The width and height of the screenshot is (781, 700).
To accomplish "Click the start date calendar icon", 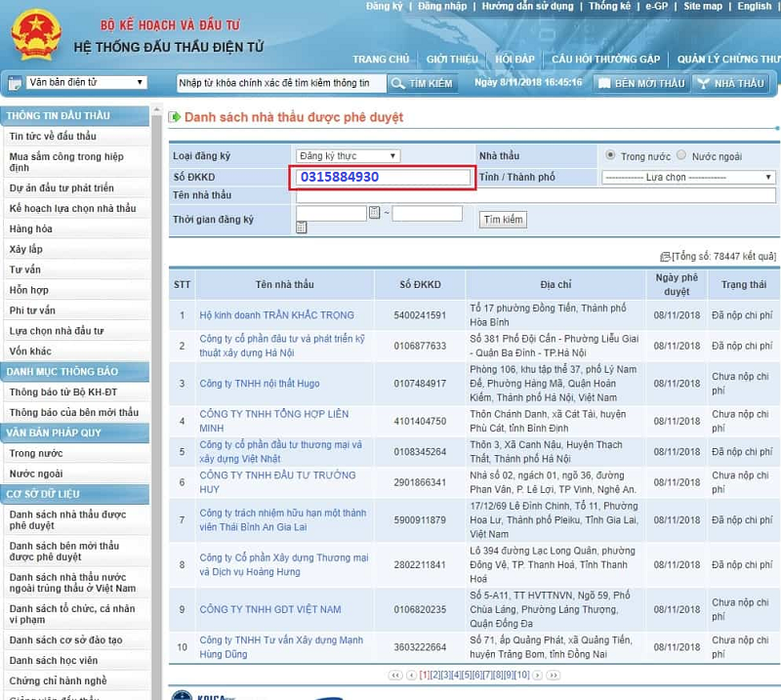I will pyautogui.click(x=375, y=213).
